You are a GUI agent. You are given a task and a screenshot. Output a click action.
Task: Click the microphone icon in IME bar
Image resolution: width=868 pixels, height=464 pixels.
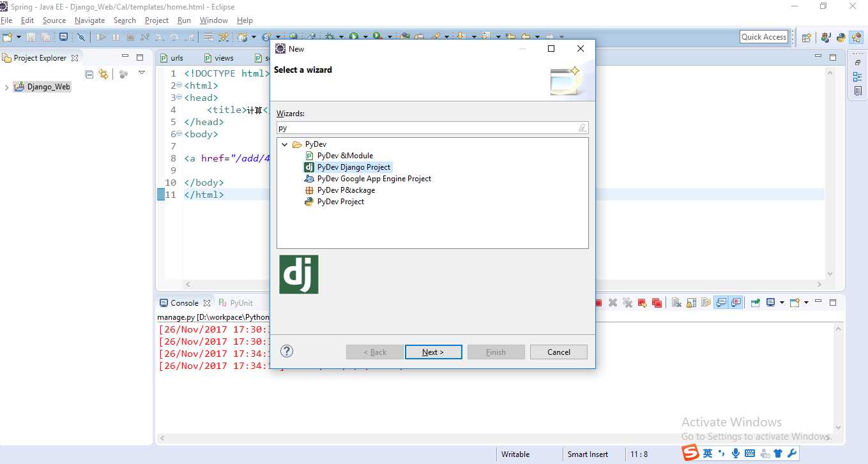pyautogui.click(x=736, y=453)
